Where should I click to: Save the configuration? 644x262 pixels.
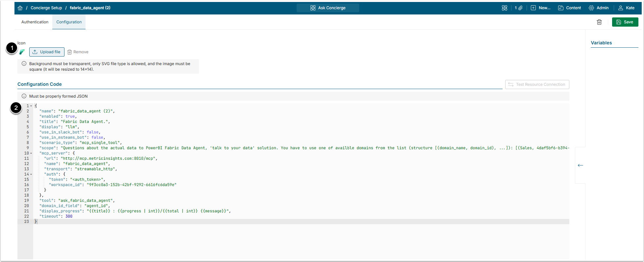[x=625, y=22]
